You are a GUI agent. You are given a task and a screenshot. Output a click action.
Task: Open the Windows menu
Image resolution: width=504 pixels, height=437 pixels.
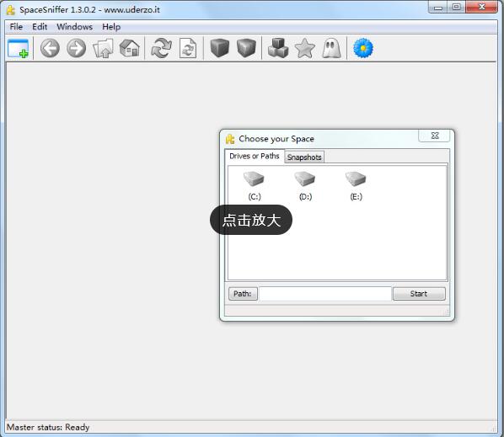[x=74, y=27]
